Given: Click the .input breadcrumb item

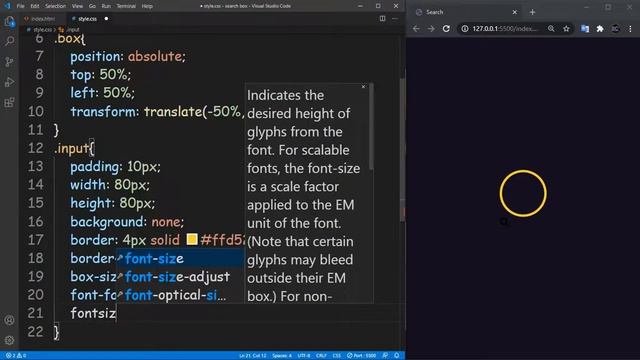Looking at the screenshot, I should (x=69, y=30).
